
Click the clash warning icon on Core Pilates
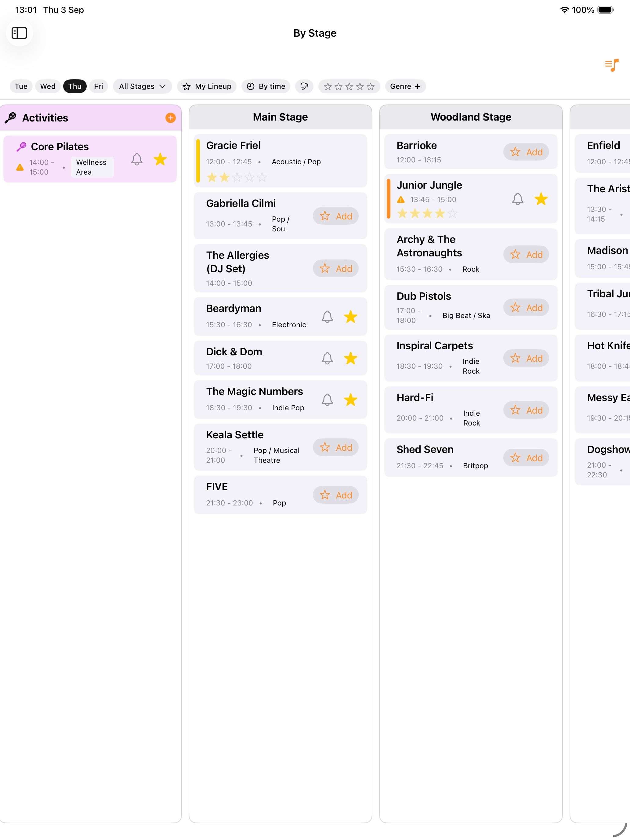tap(20, 167)
